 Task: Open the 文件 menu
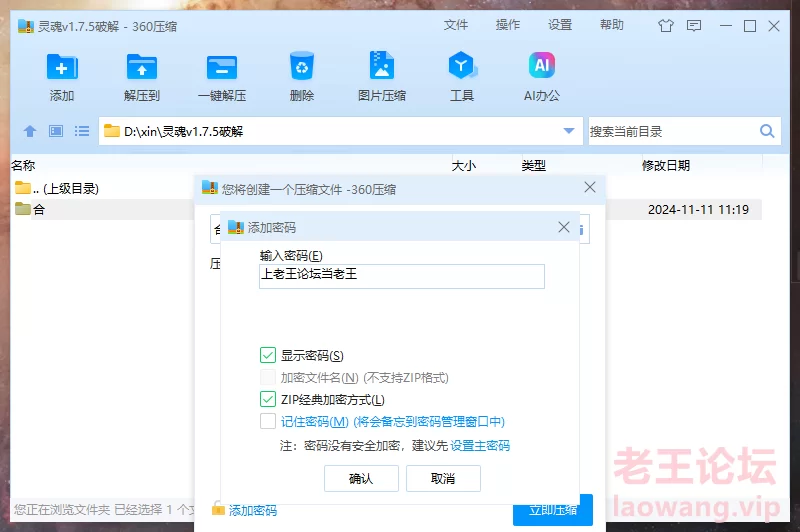pos(456,25)
